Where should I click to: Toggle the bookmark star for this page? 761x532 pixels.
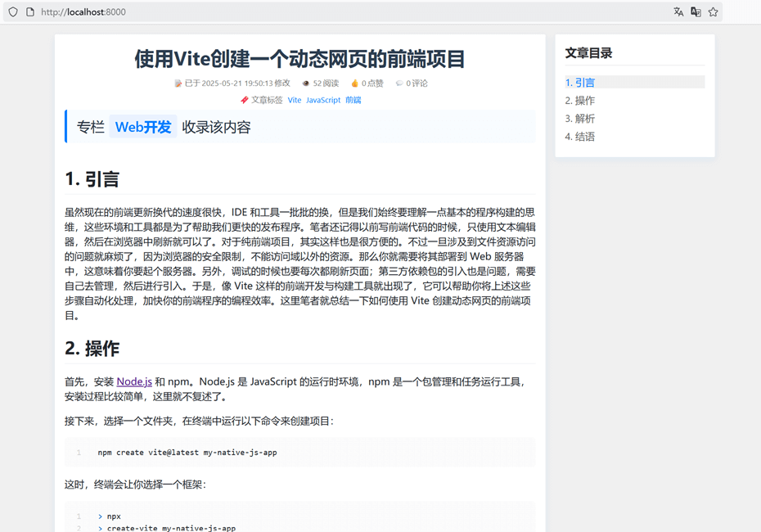point(713,11)
